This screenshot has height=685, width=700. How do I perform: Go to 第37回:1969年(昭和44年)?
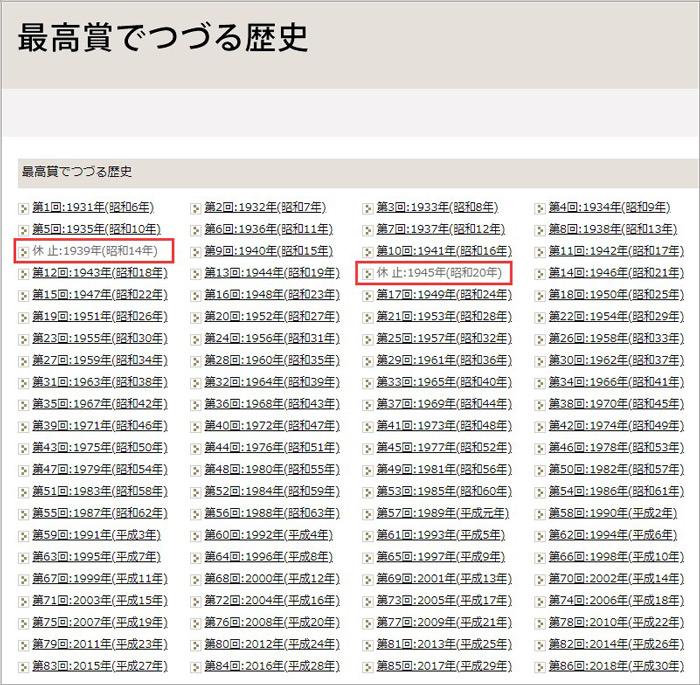(x=444, y=404)
